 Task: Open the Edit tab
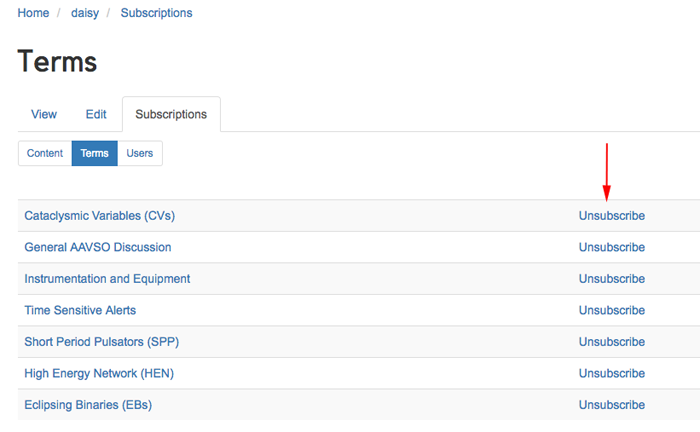pos(96,114)
